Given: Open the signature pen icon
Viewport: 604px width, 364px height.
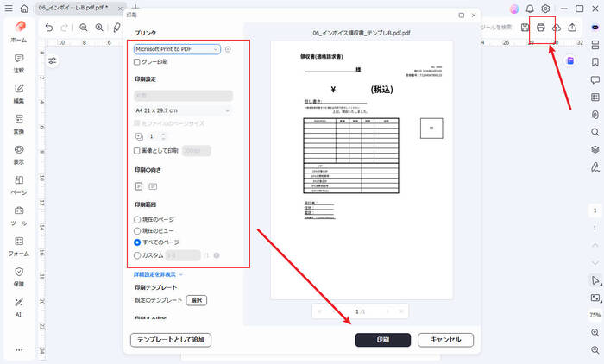Looking at the screenshot, I should click(x=595, y=166).
